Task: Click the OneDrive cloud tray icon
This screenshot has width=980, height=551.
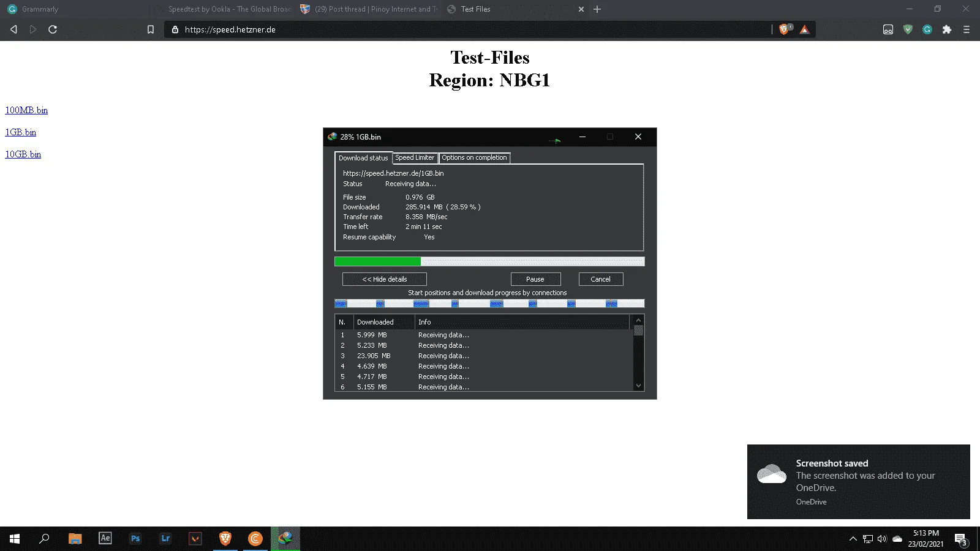Action: tap(897, 539)
